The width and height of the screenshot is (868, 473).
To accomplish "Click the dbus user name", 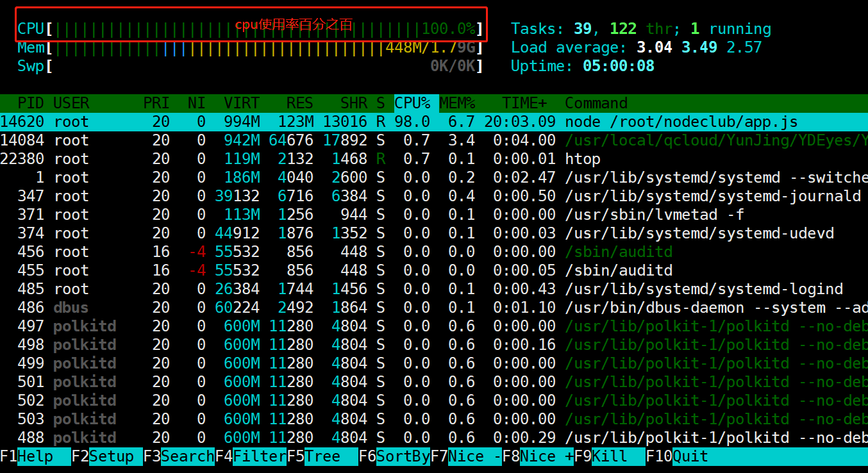I will click(71, 308).
